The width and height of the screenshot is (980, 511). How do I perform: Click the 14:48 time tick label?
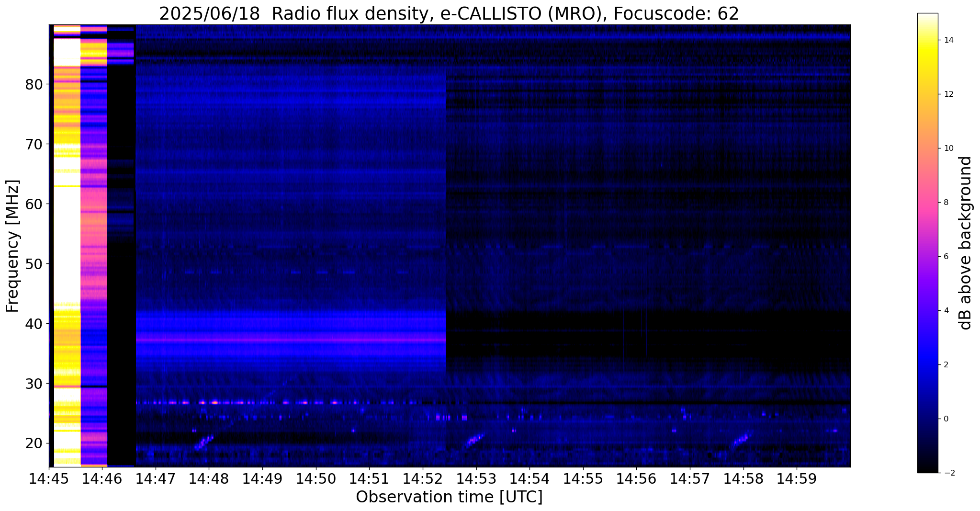coord(209,478)
